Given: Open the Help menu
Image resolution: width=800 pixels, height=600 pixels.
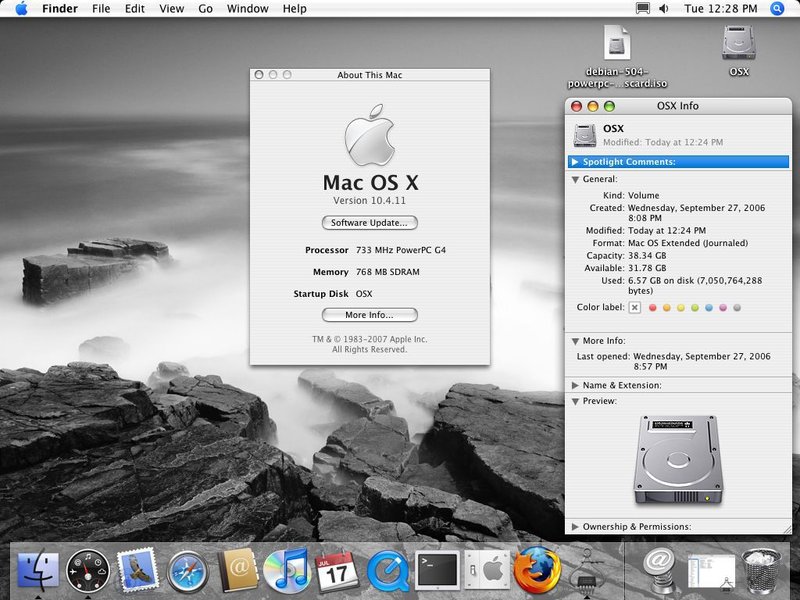Looking at the screenshot, I should [x=294, y=9].
